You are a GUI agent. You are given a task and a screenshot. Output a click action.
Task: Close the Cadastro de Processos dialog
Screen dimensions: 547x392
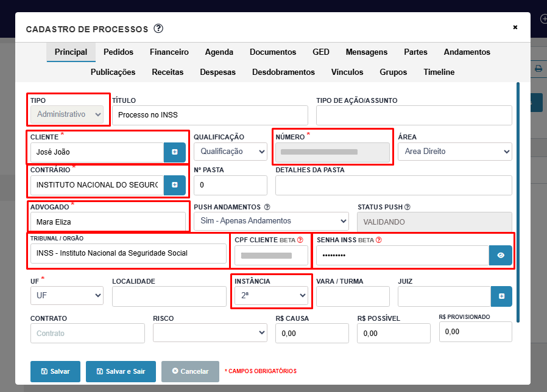pos(515,27)
